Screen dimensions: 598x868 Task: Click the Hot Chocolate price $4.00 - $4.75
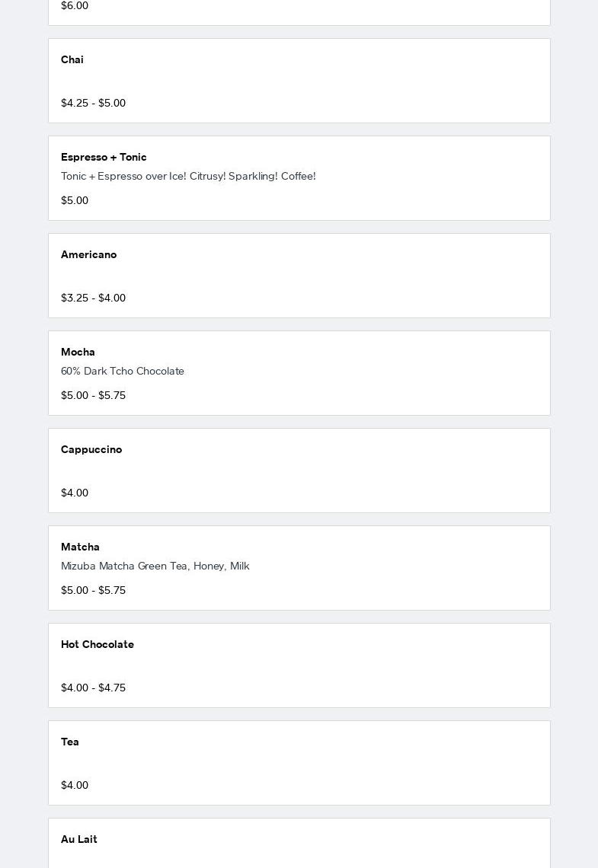click(x=93, y=688)
